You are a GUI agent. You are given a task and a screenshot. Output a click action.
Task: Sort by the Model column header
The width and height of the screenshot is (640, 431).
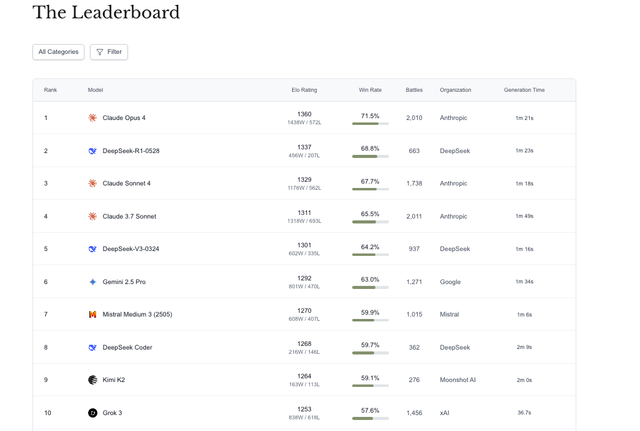[x=95, y=90]
